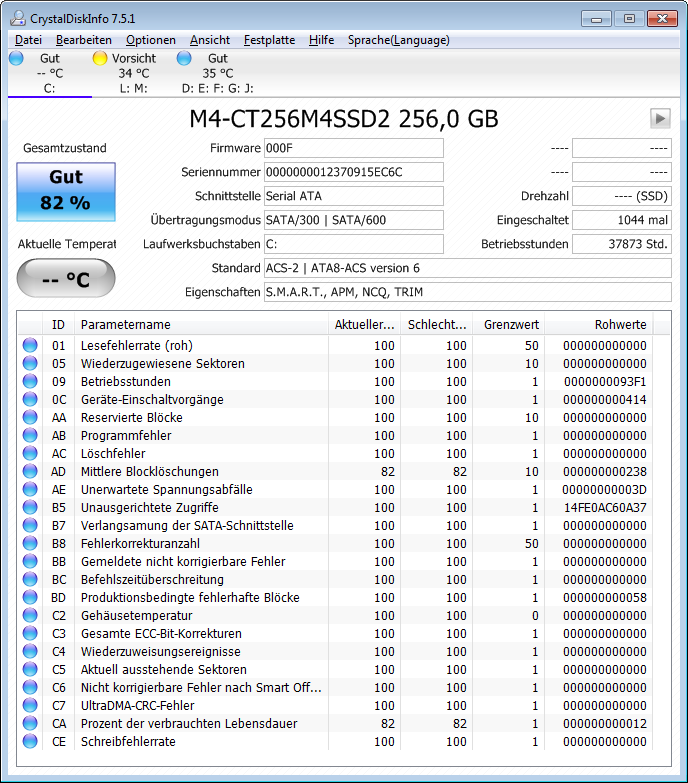Click status orb of Lesefehlerrate (roh) row
Screen dimensions: 688x783
pos(30,345)
